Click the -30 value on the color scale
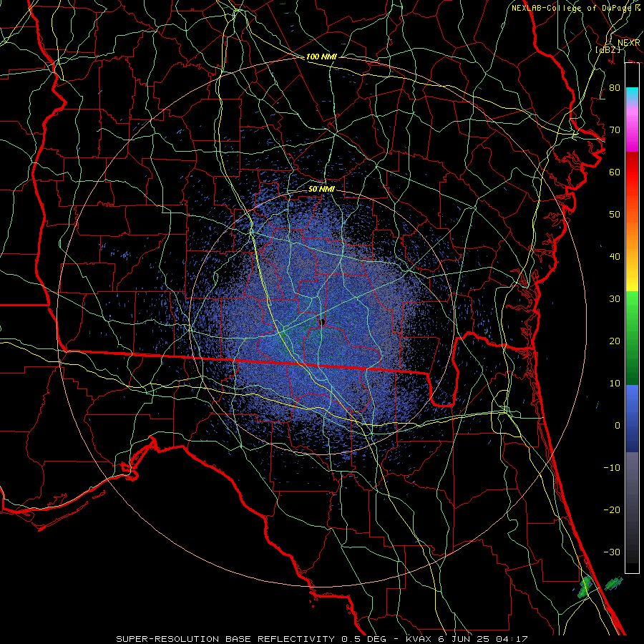Viewport: 644px width, 644px height. pos(612,552)
